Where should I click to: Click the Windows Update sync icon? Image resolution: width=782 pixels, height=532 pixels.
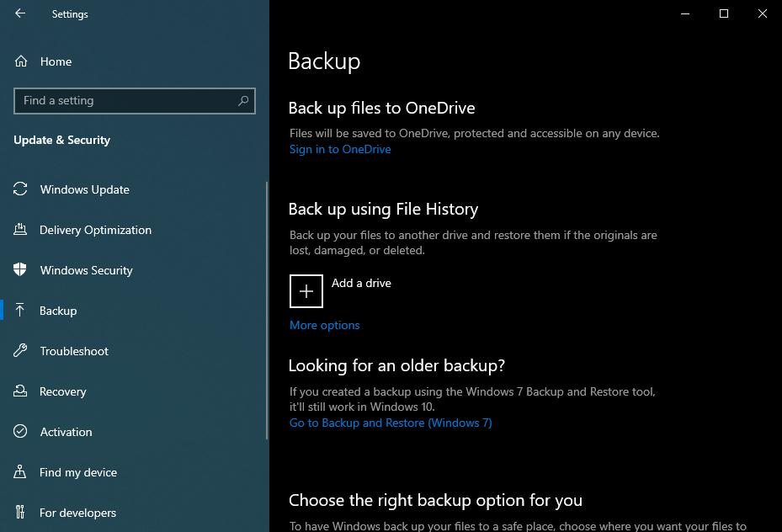point(21,189)
